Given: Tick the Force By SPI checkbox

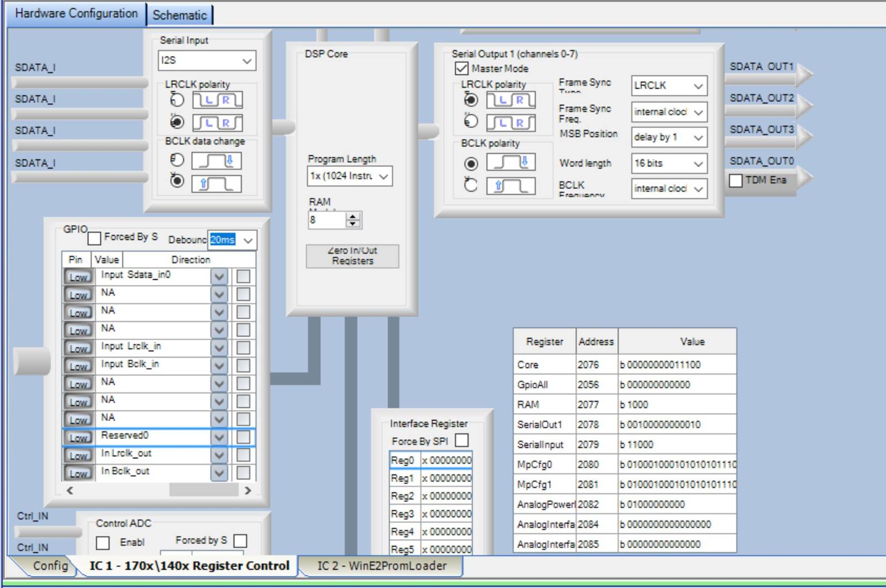Looking at the screenshot, I should pos(462,441).
